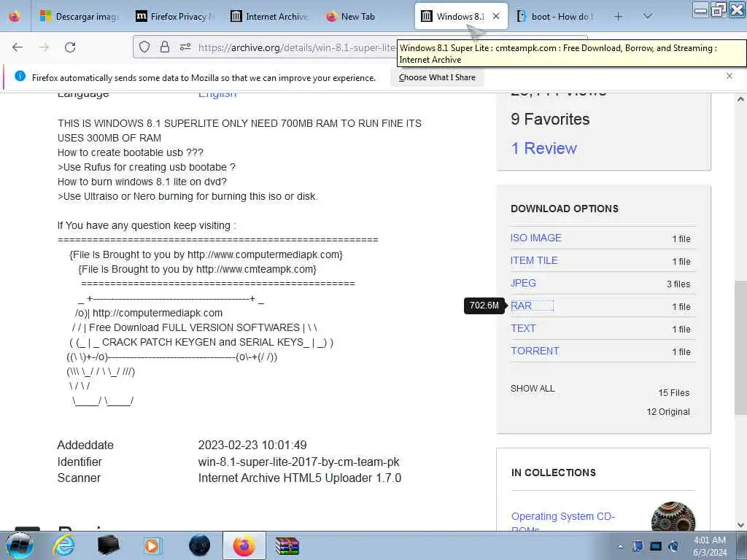Dismiss the Firefox data notification bar
Image resolution: width=747 pixels, height=560 pixels.
point(729,76)
